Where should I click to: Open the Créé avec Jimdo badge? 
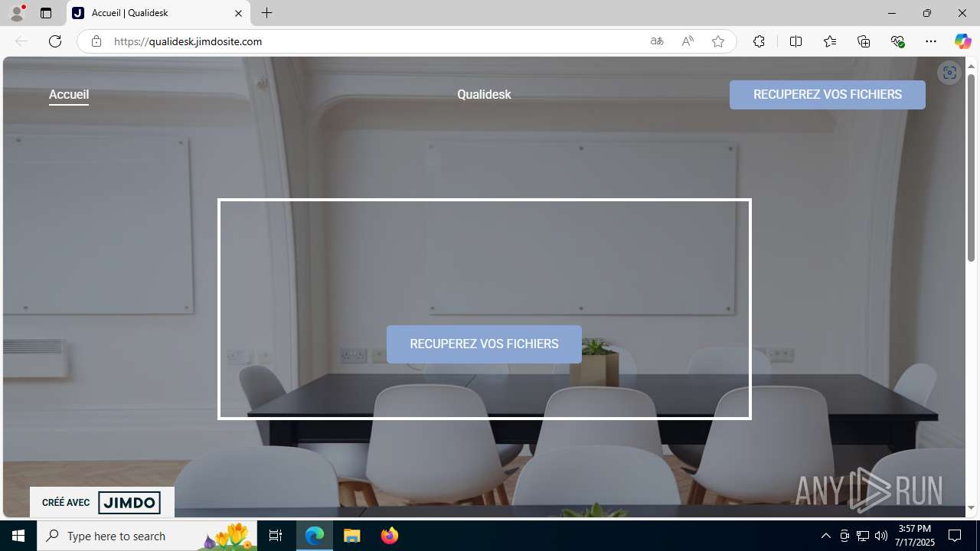102,503
